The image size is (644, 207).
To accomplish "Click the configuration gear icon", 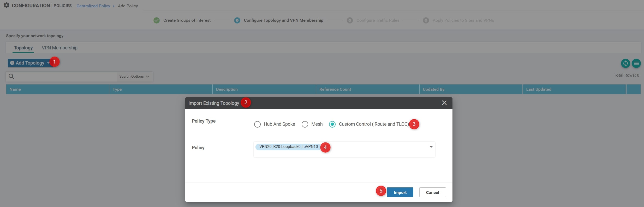I will pos(7,5).
